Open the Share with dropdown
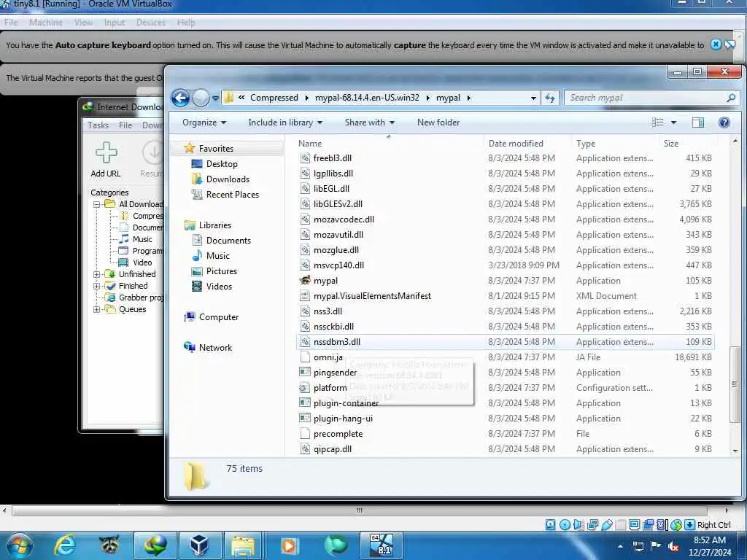Viewport: 747px width, 560px height. pyautogui.click(x=370, y=122)
